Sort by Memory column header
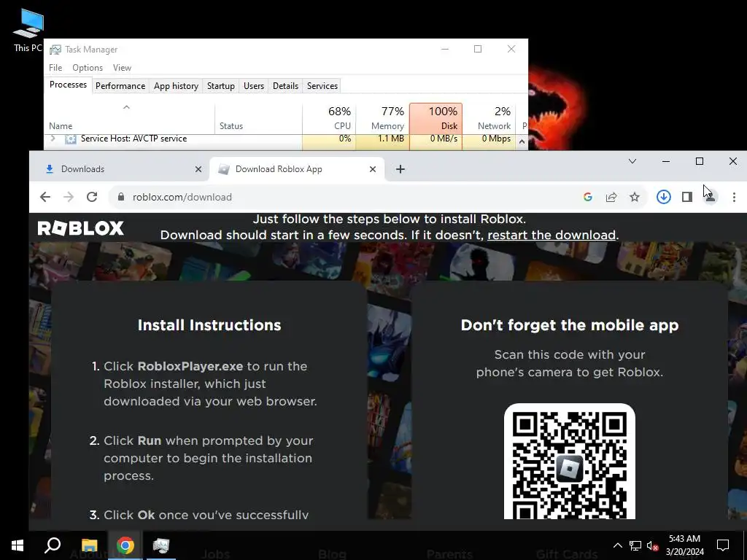The width and height of the screenshot is (747, 560). click(382, 118)
